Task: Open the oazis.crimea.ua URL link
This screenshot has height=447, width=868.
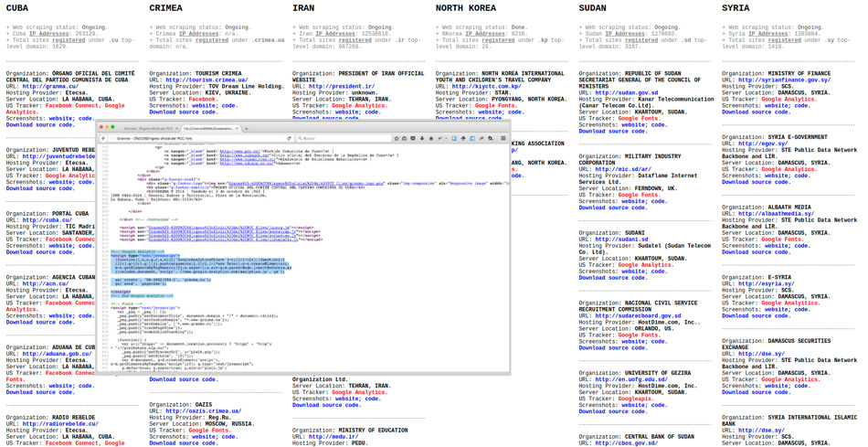Action: click(204, 411)
